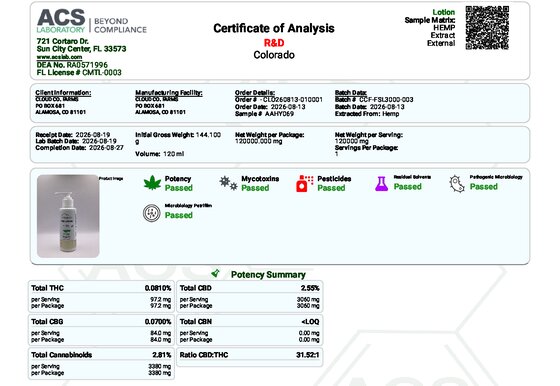This screenshot has width=560, height=386.
Task: Click the 'Completion Date: 2026-08-27' line
Action: (79, 148)
